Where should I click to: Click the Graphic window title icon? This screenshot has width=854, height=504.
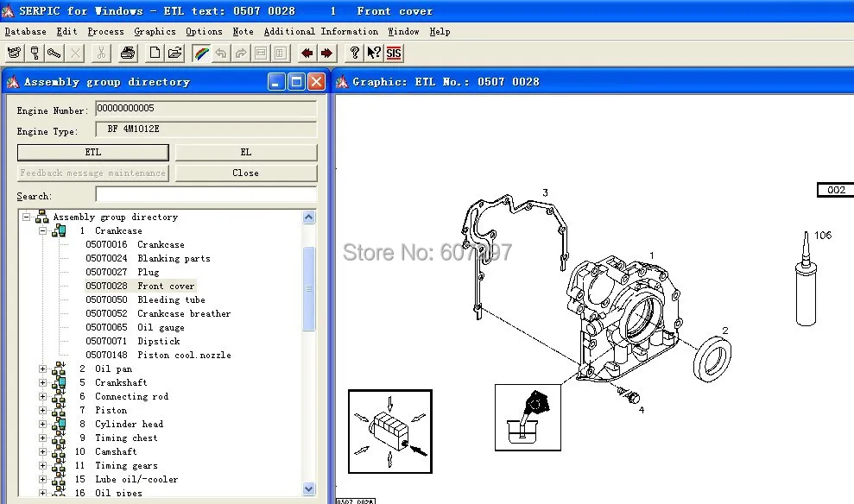342,82
